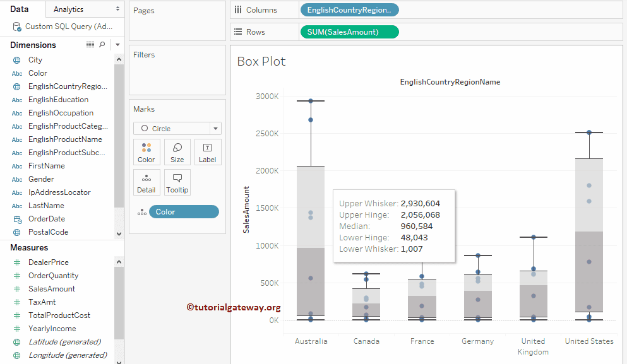Image resolution: width=627 pixels, height=364 pixels.
Task: Click the EnglishCountryRegionName pill on Columns
Action: click(x=349, y=10)
